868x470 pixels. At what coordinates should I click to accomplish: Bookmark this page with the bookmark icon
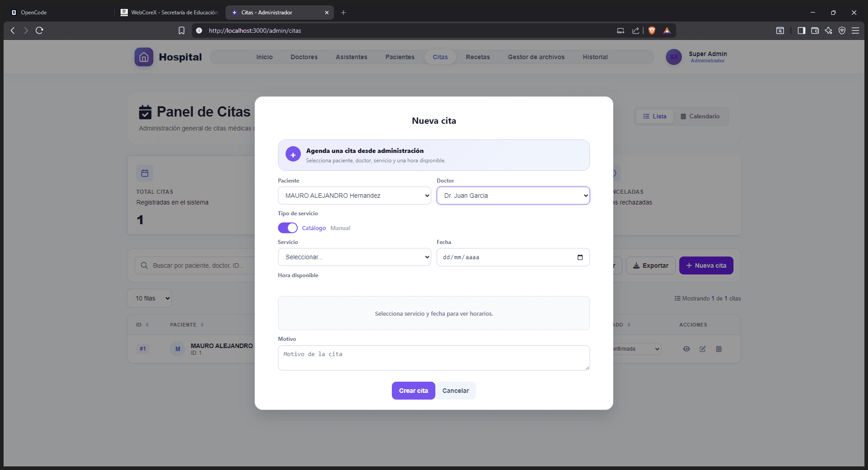[x=182, y=30]
